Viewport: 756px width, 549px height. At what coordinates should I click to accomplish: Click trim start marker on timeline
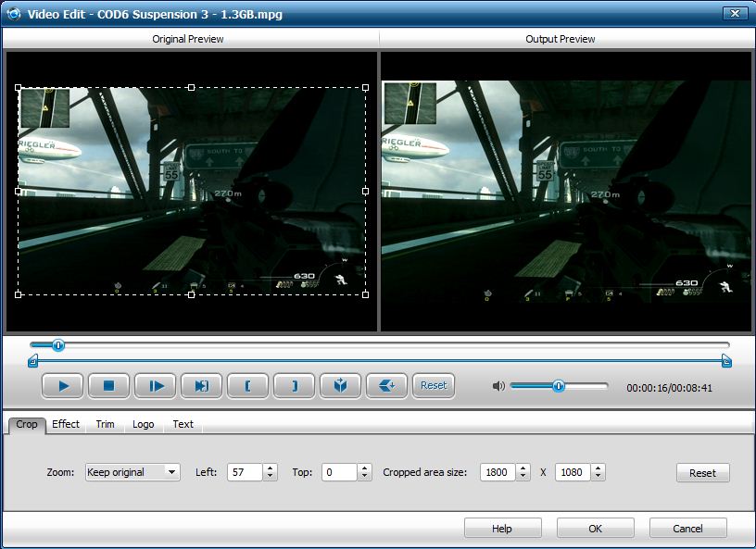click(x=32, y=360)
